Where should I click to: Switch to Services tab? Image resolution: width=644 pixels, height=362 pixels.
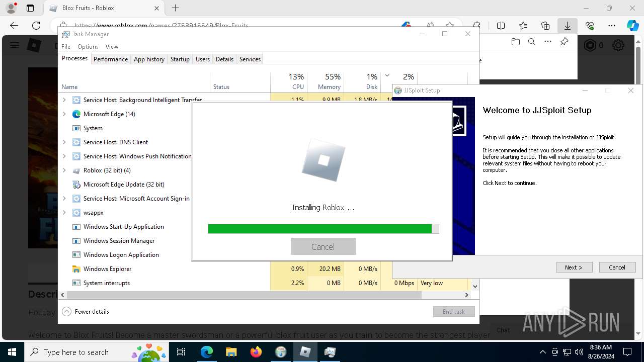[x=250, y=59]
